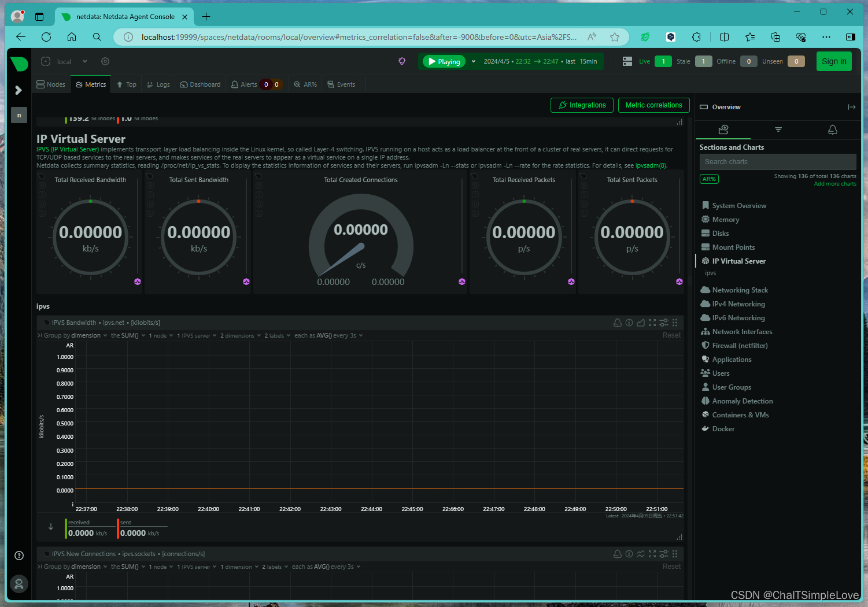This screenshot has height=607, width=868.
Task: Open settings sliders on IPVS Bandwidth chart
Action: click(664, 323)
